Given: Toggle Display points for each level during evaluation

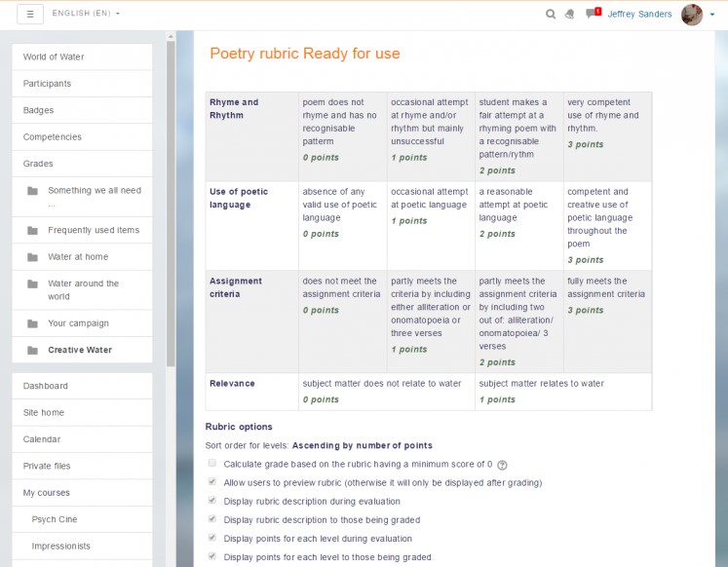Looking at the screenshot, I should 212,538.
